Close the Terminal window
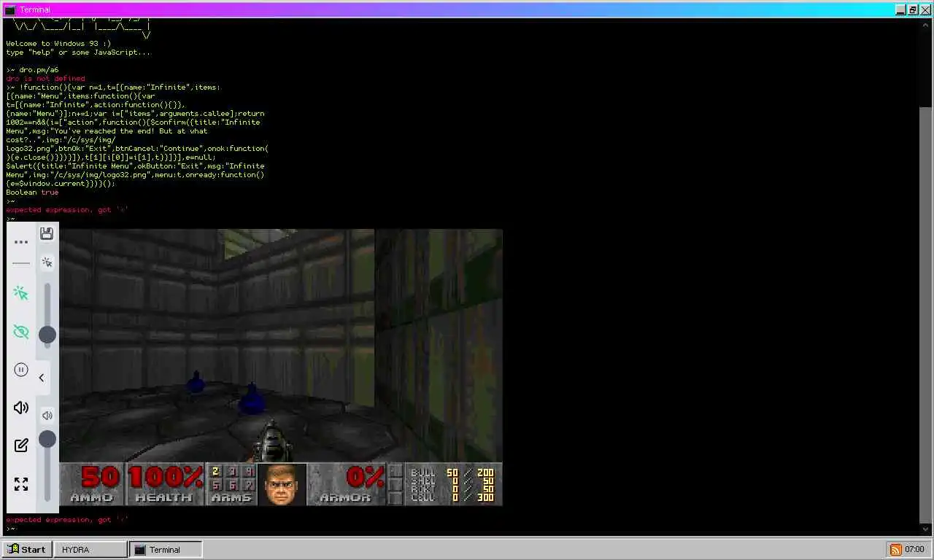 coord(925,9)
